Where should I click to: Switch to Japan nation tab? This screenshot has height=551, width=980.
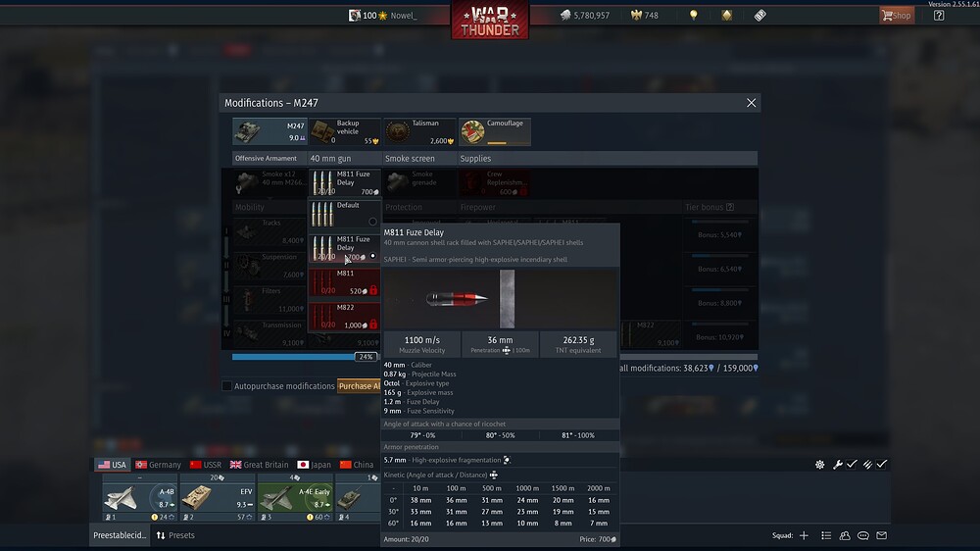coord(315,465)
